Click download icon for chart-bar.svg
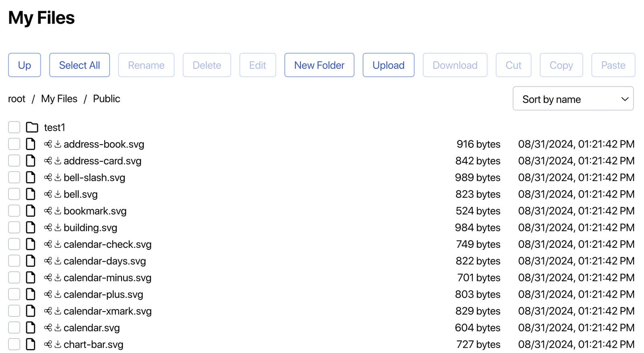Image resolution: width=644 pixels, height=353 pixels. tap(58, 345)
